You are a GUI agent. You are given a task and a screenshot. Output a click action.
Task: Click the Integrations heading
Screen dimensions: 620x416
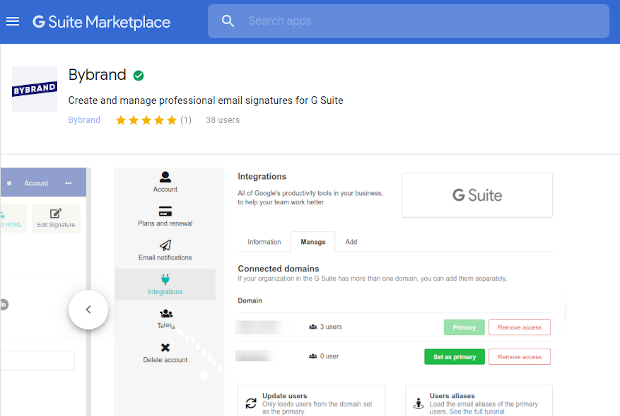click(262, 176)
